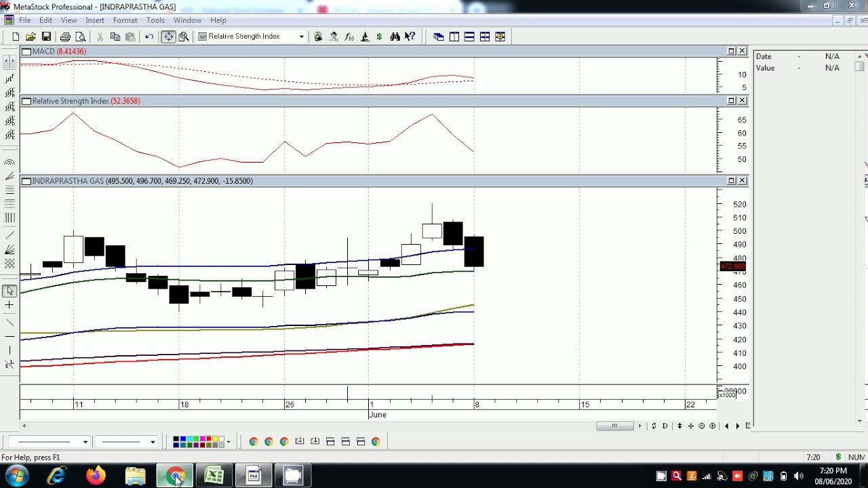Open Excel from the taskbar
The height and width of the screenshot is (488, 868).
(214, 476)
